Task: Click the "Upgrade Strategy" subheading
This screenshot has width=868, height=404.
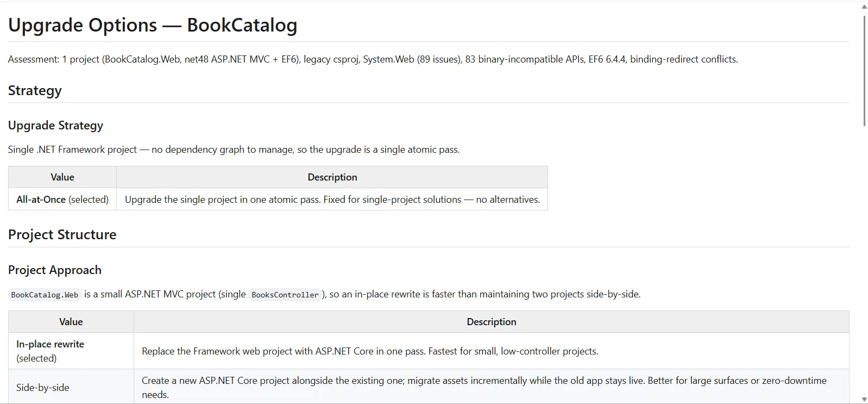Action: tap(55, 125)
